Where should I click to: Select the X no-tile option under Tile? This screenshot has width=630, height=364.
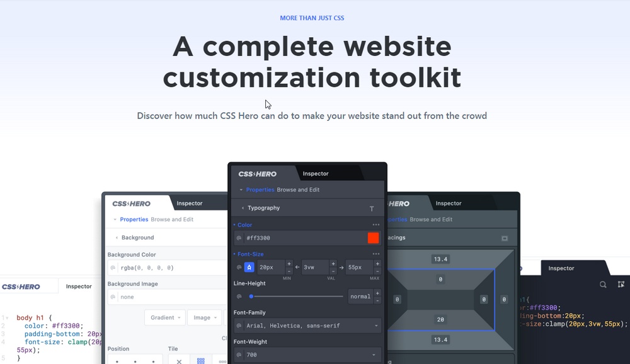coord(179,361)
